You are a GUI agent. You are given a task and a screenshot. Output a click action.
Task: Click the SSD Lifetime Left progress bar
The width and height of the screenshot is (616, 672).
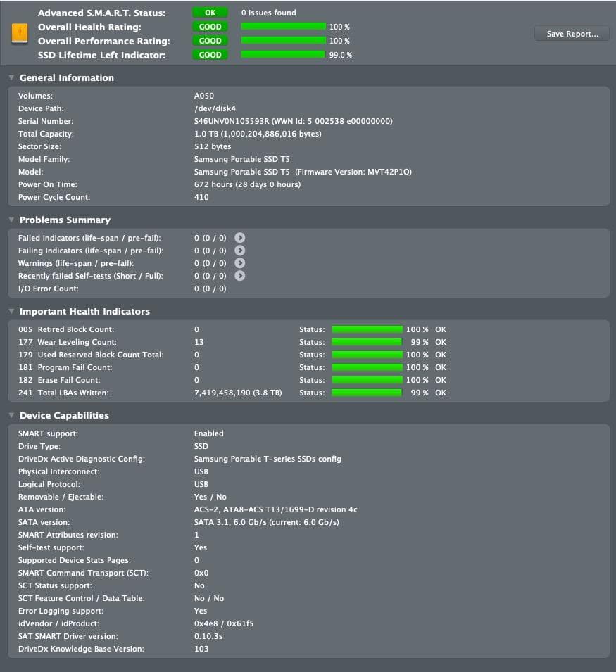pos(283,55)
